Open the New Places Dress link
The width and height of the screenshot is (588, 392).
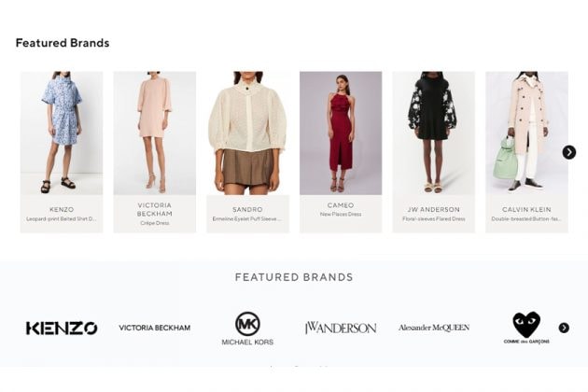pyautogui.click(x=341, y=214)
